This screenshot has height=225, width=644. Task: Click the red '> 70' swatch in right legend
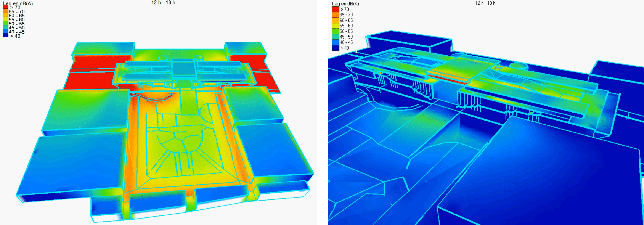tap(336, 9)
